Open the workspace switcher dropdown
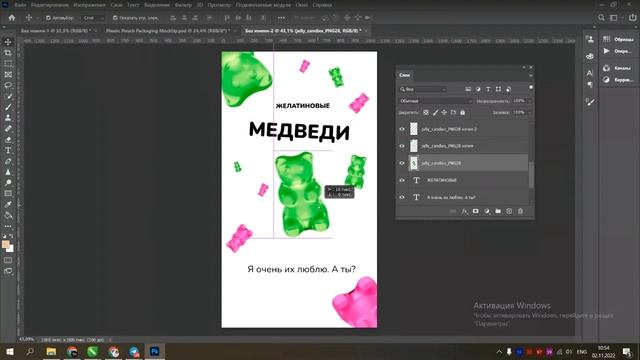The width and height of the screenshot is (640, 360). pyautogui.click(x=616, y=18)
